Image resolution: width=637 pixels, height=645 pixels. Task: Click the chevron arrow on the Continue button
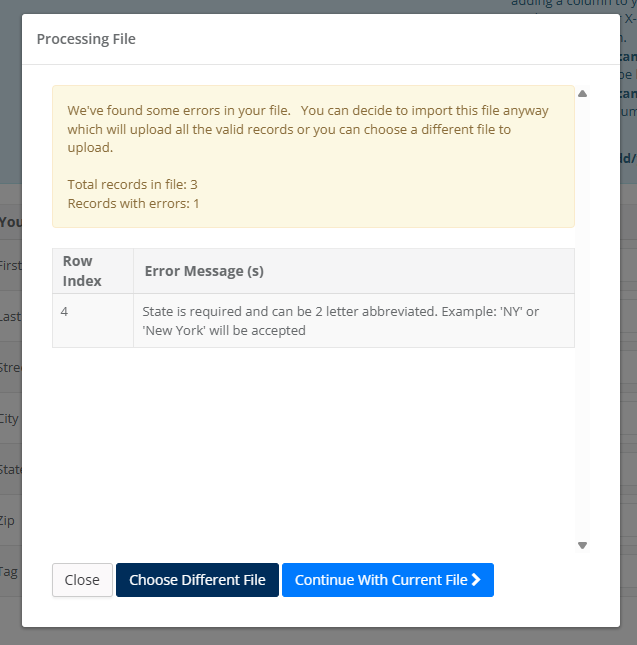click(x=476, y=580)
